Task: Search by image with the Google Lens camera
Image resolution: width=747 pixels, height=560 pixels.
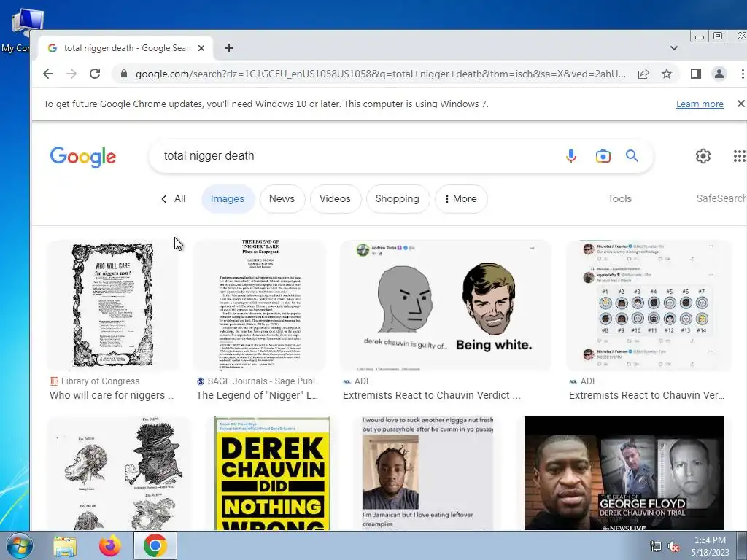Action: (603, 156)
